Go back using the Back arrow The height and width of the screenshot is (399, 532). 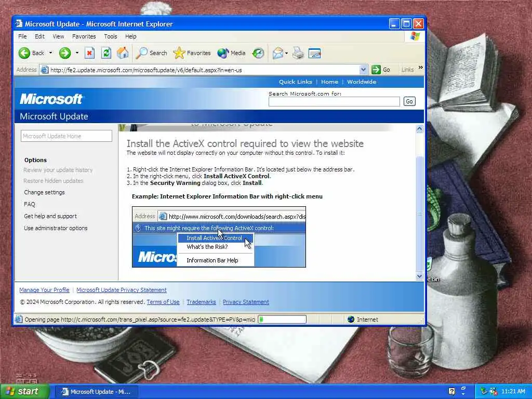pyautogui.click(x=31, y=53)
